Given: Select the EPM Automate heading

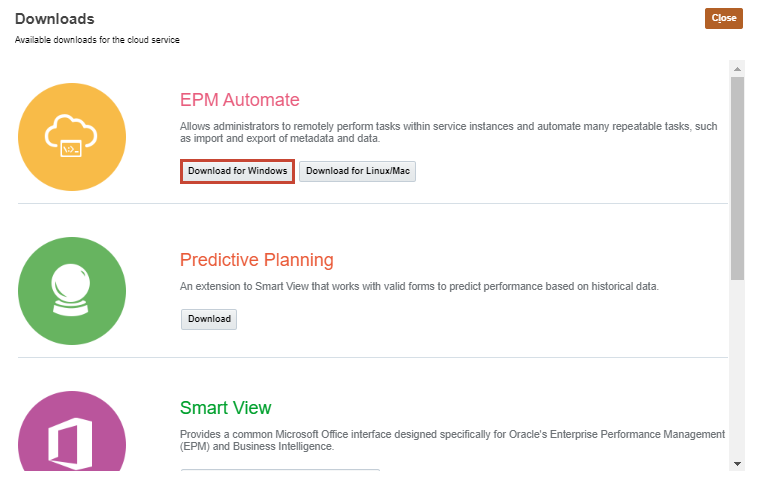Looking at the screenshot, I should [239, 100].
